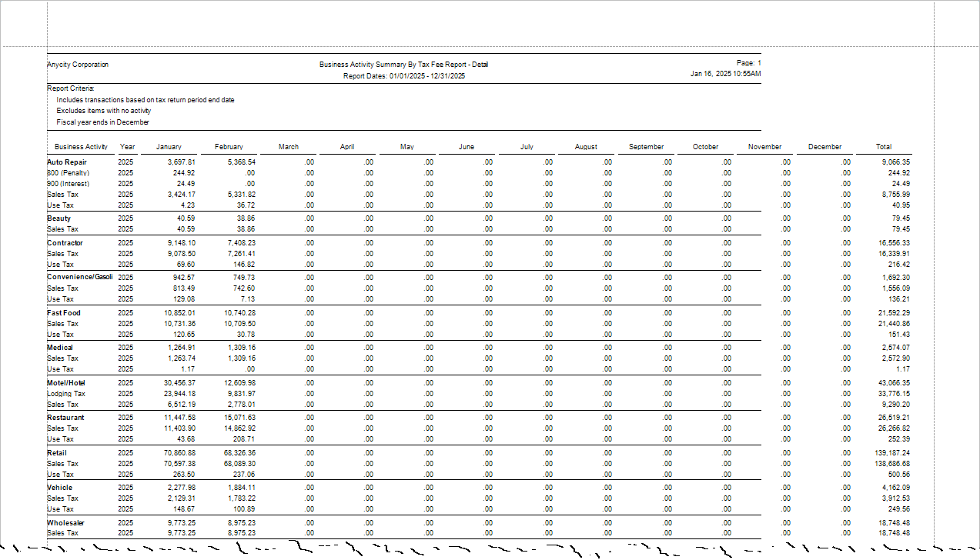The image size is (980, 560).
Task: Click the Business Activity column header
Action: [81, 147]
